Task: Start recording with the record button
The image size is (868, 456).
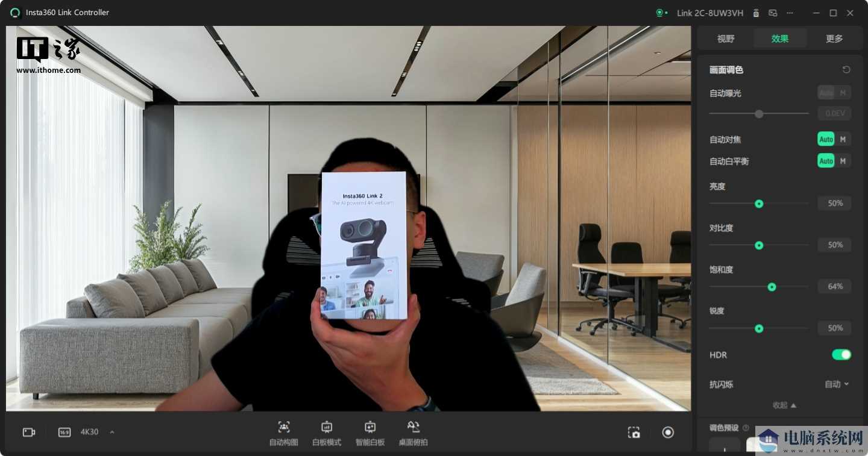Action: 668,432
